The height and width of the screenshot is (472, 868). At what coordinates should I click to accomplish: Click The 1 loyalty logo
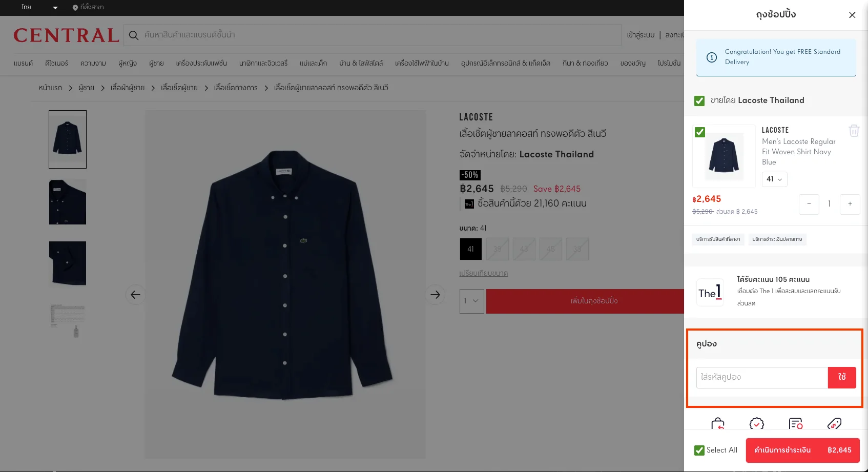pyautogui.click(x=710, y=292)
